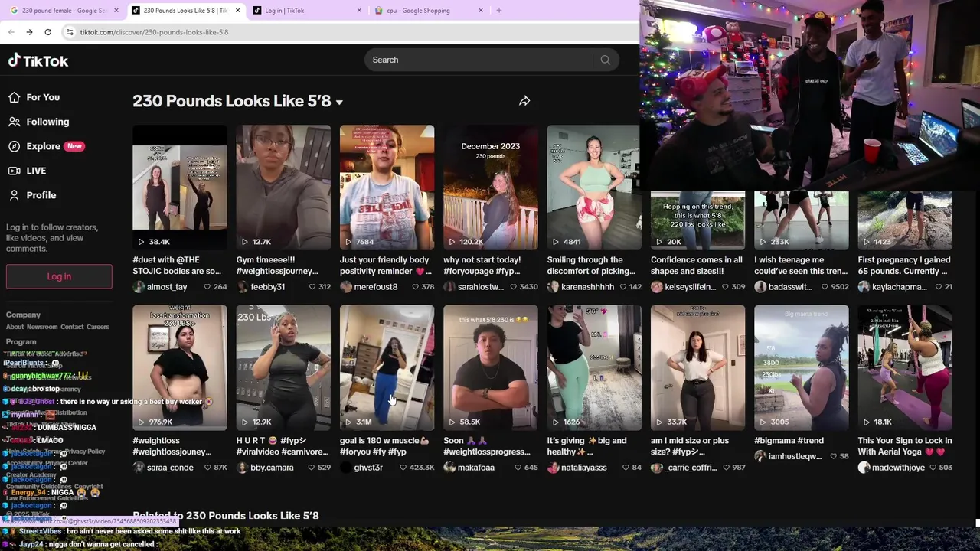Click the heart icon on almost_tay's video
Viewport: 980px width, 551px height.
[x=207, y=287]
